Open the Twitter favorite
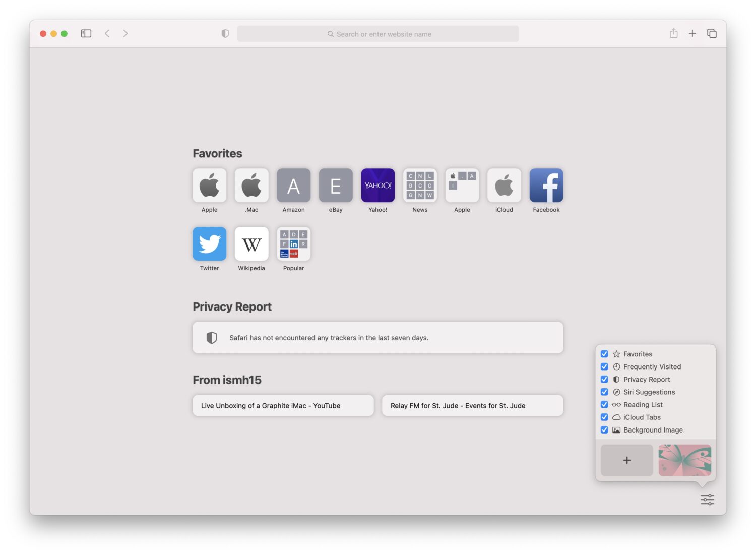Viewport: 756px width, 554px height. coord(210,244)
